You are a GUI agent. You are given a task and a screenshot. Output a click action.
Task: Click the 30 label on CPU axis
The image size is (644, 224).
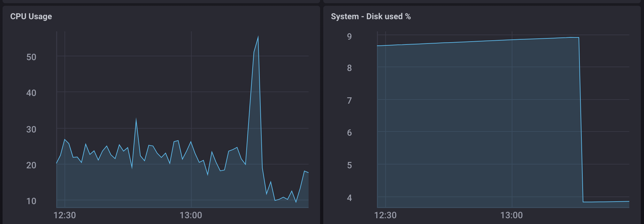(31, 130)
